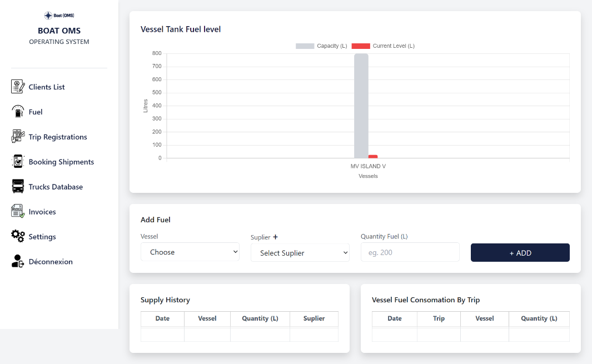This screenshot has height=364, width=592.
Task: Toggle Current Level (L) legend in chart
Action: click(383, 46)
